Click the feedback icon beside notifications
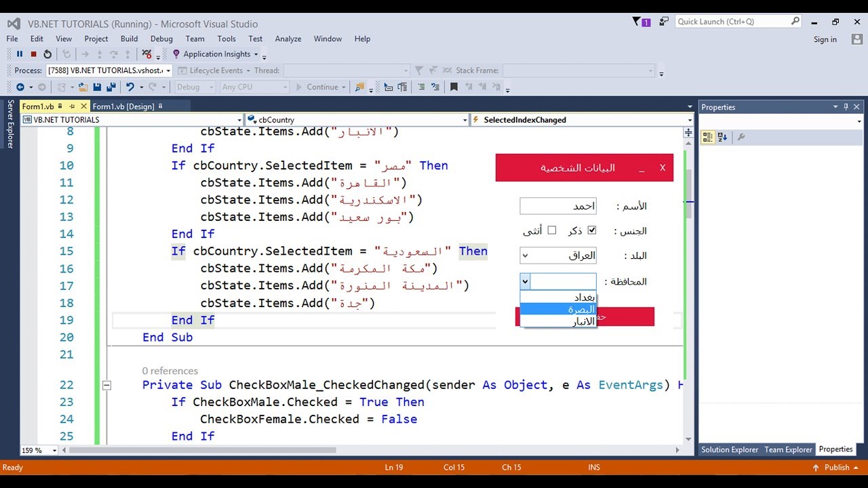 [x=664, y=22]
